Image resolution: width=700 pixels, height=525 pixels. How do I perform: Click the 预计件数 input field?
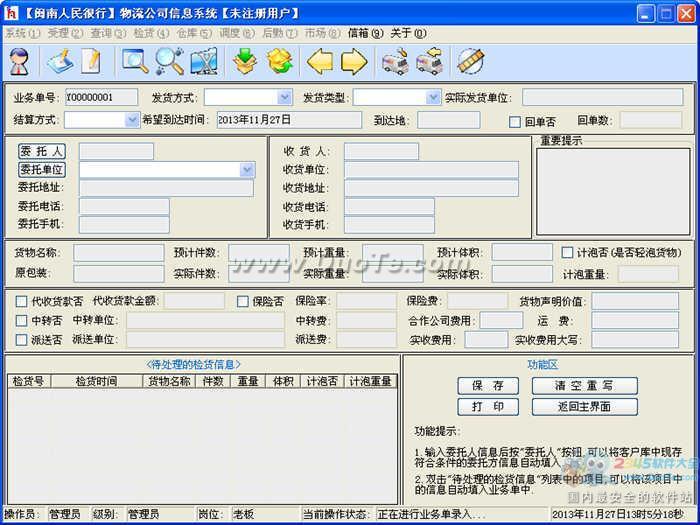click(258, 253)
